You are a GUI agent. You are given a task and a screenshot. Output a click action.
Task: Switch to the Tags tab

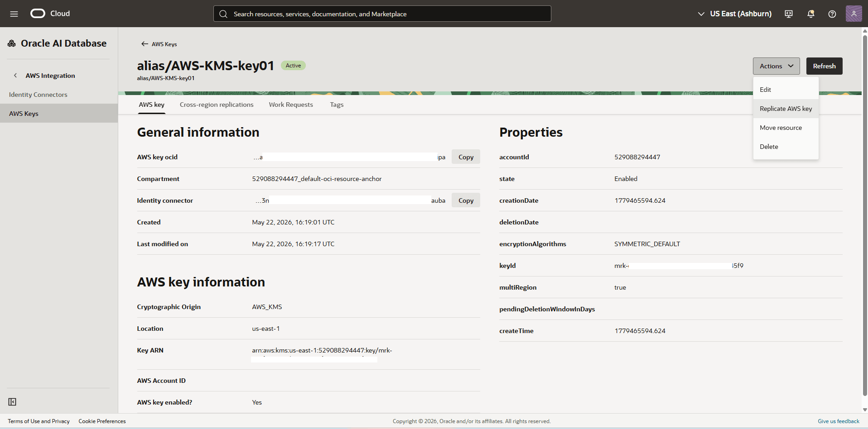point(337,105)
